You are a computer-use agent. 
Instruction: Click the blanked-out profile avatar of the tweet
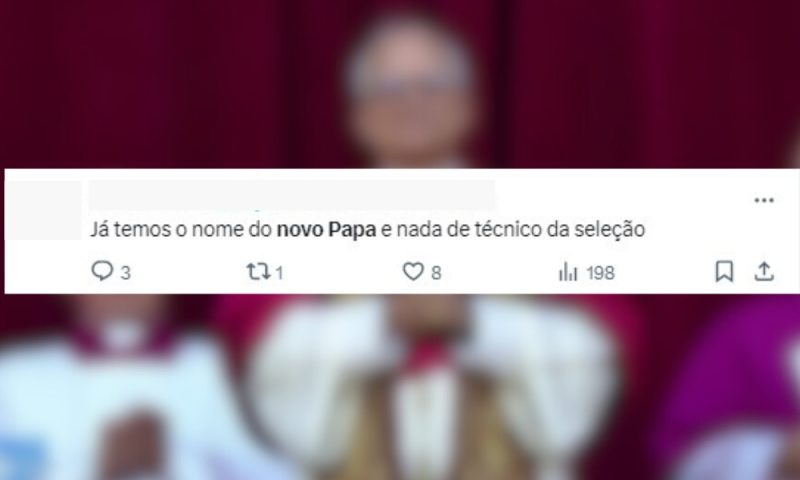click(x=43, y=210)
